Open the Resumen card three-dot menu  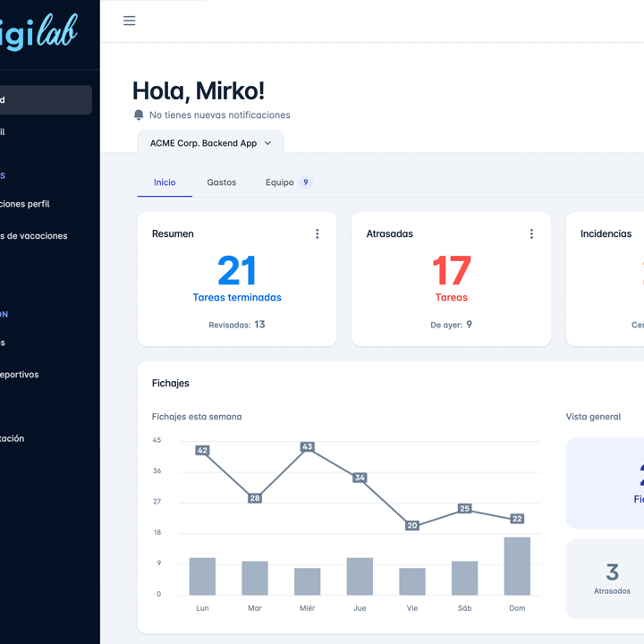coord(317,233)
